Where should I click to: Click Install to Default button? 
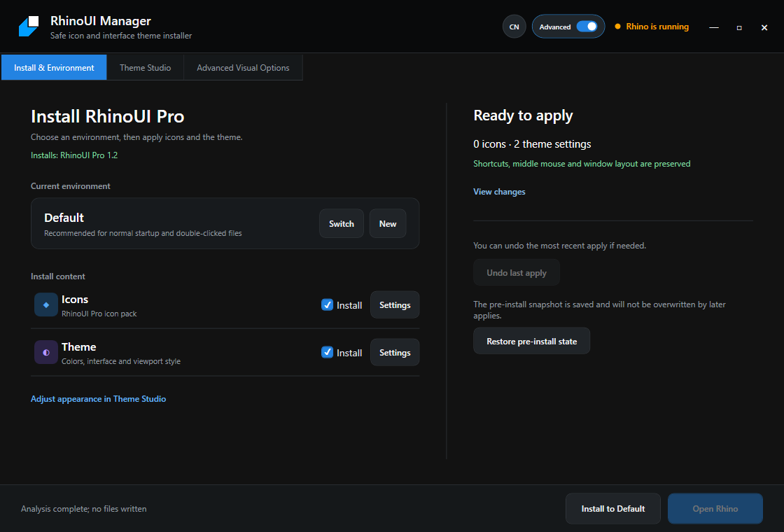pyautogui.click(x=613, y=508)
